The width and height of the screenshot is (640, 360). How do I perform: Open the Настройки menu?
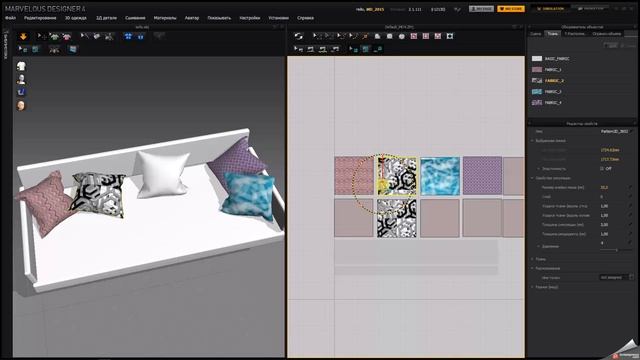tap(250, 18)
